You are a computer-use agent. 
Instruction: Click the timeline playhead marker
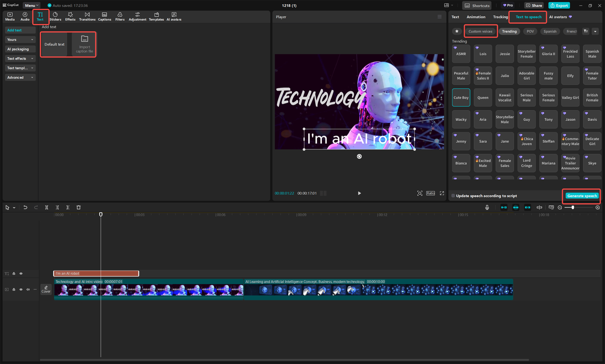101,215
